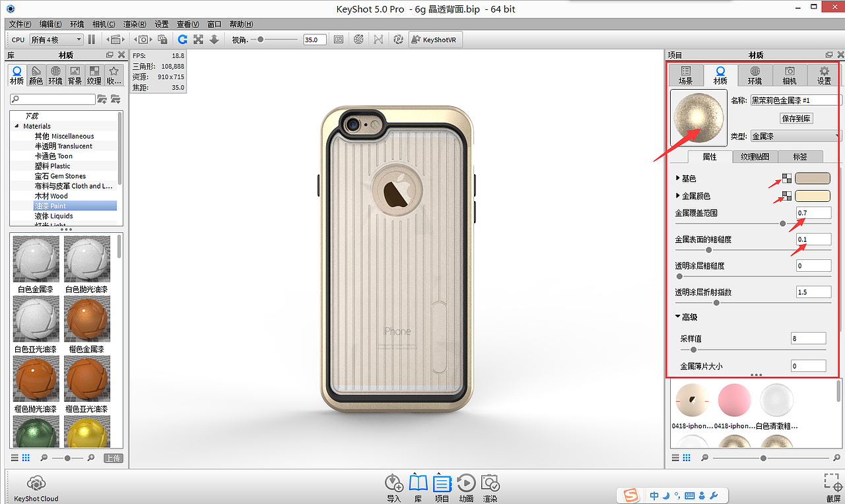Click the list view icon under project materials
Viewport: 845px width, 504px height.
click(x=675, y=457)
